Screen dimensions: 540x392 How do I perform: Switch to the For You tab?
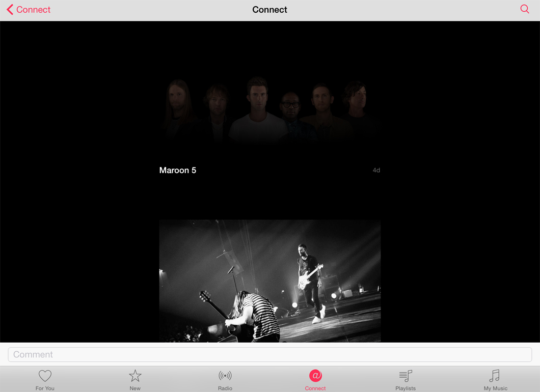(x=45, y=379)
